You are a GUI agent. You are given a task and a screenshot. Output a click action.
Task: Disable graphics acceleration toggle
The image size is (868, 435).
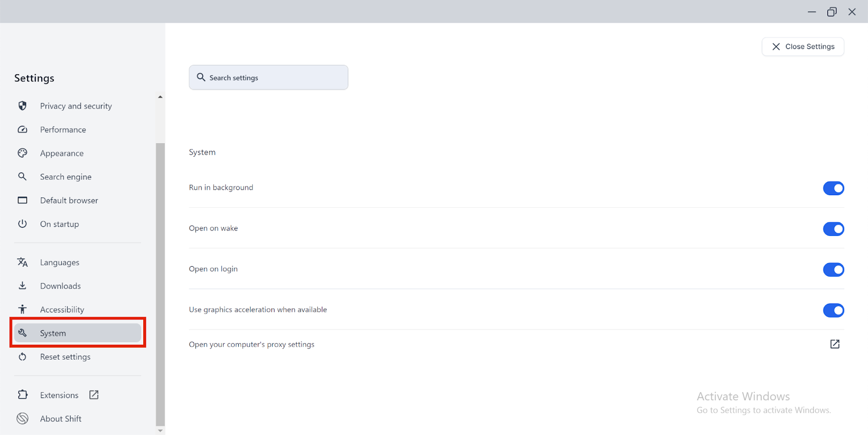(833, 310)
